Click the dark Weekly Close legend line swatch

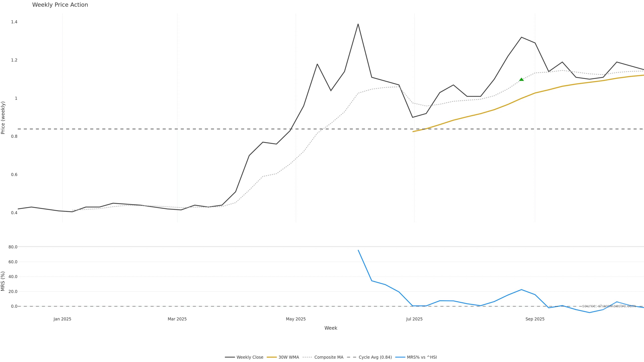point(230,357)
